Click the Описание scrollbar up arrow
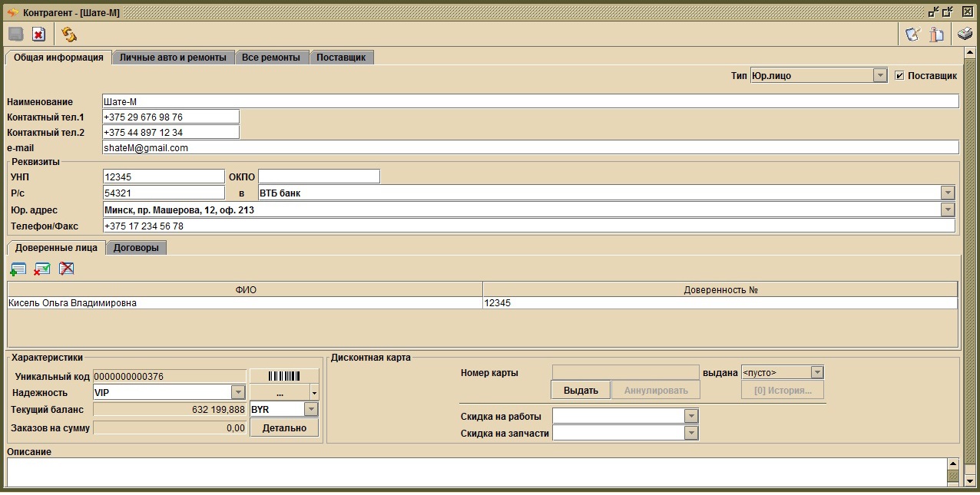980x495 pixels. tap(953, 464)
